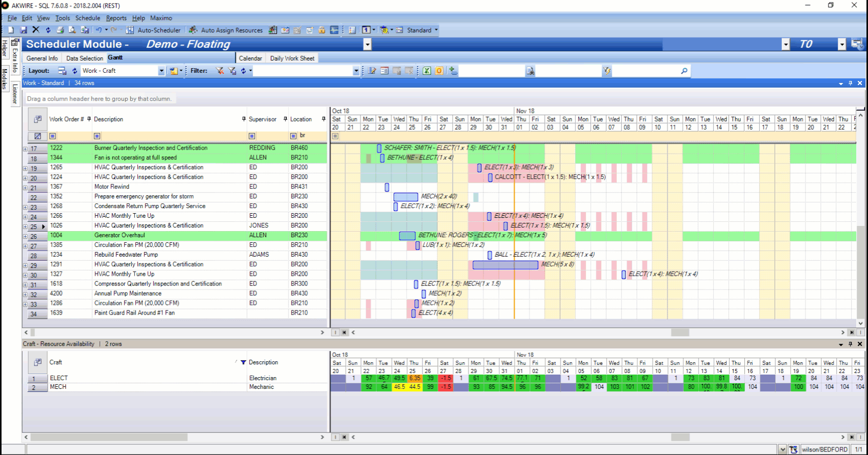Click the schedule clock icon at top right
868x455 pixels.
pos(857,44)
